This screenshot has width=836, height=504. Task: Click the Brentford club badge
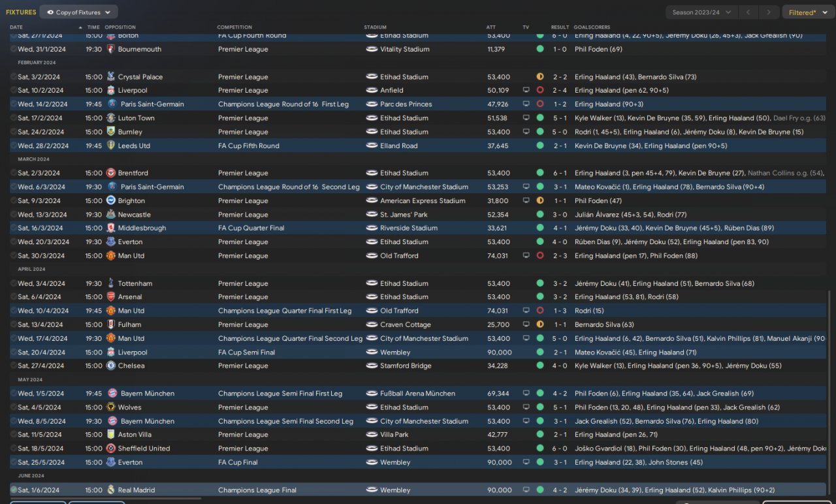click(110, 173)
